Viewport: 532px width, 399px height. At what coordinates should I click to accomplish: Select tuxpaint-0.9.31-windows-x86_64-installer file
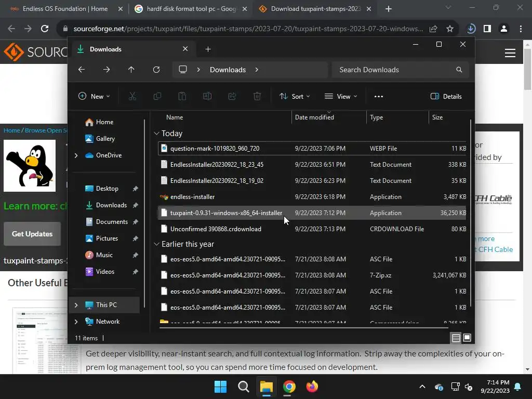[x=312, y=212]
